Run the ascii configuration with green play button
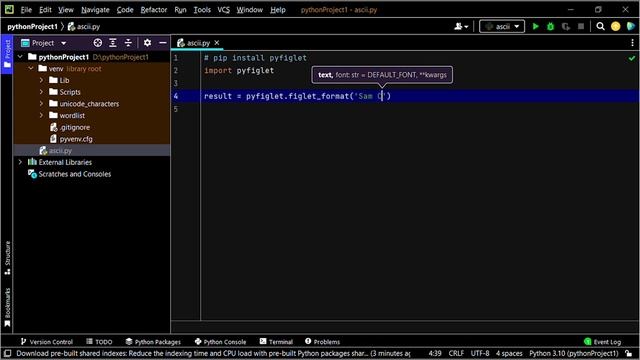This screenshot has width=640, height=360. click(536, 27)
